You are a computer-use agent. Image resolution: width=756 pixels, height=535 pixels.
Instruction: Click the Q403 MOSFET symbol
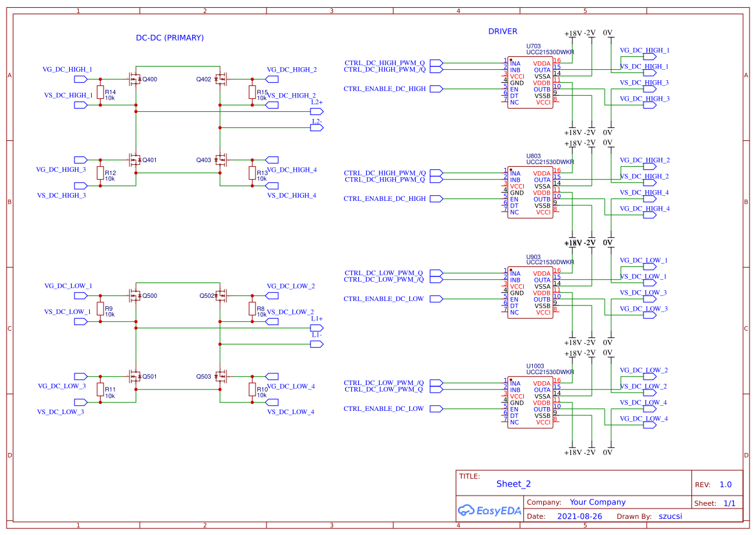pyautogui.click(x=221, y=160)
